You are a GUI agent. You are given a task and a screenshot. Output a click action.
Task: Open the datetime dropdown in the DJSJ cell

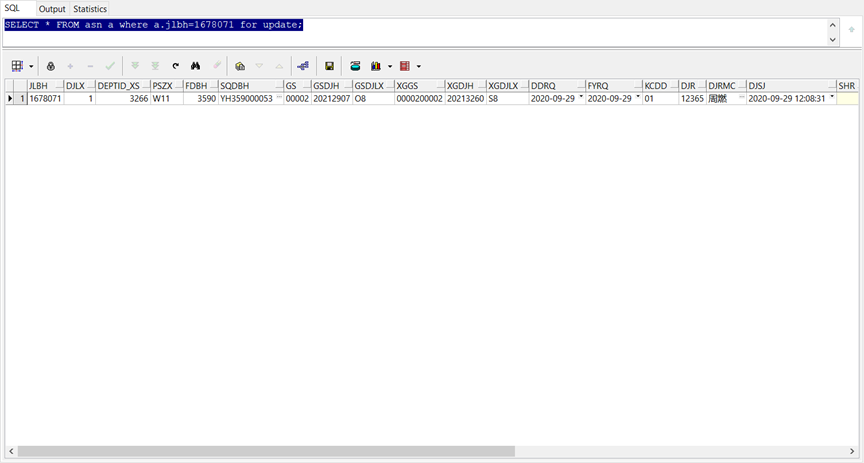(x=832, y=98)
